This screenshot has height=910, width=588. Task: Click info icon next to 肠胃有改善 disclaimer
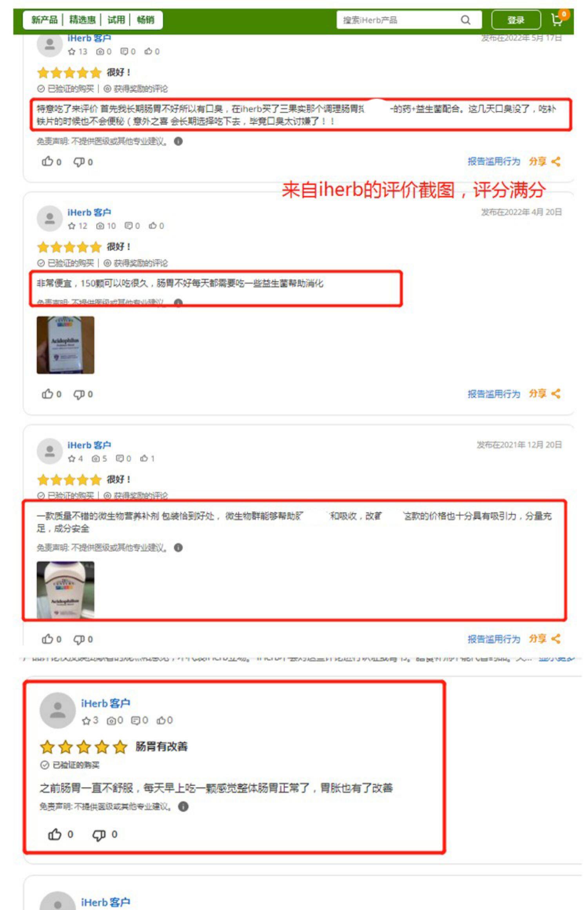(x=183, y=807)
